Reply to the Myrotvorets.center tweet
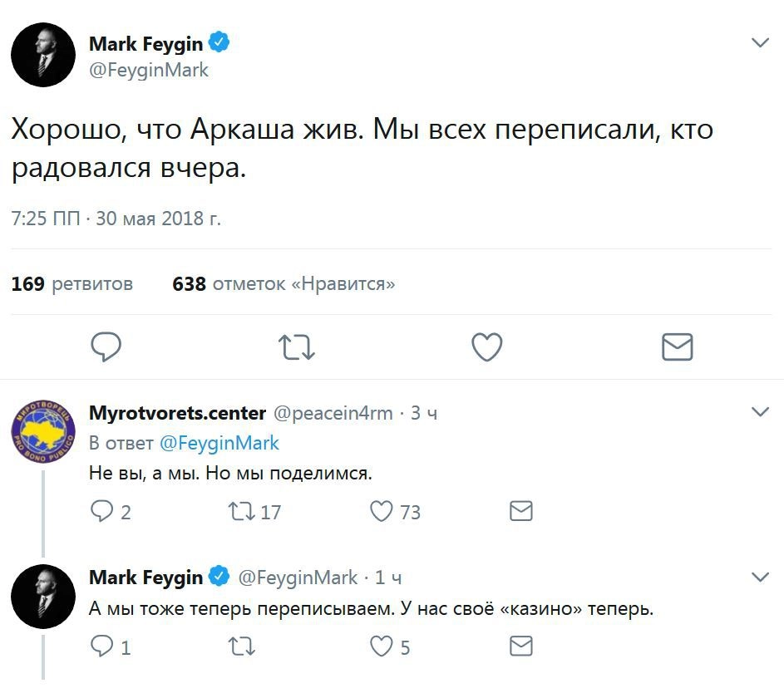This screenshot has width=784, height=693. pos(101,511)
